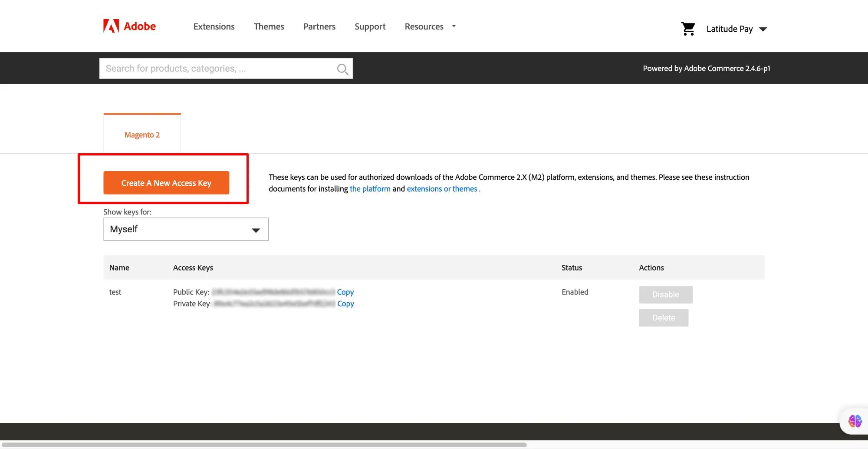Open the brain assistant widget icon
This screenshot has height=449, width=868.
855,421
